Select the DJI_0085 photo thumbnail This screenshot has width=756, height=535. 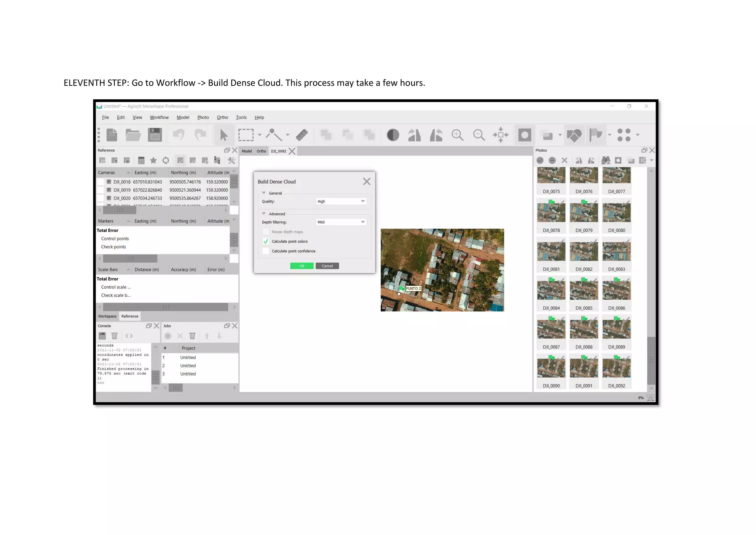coord(584,290)
